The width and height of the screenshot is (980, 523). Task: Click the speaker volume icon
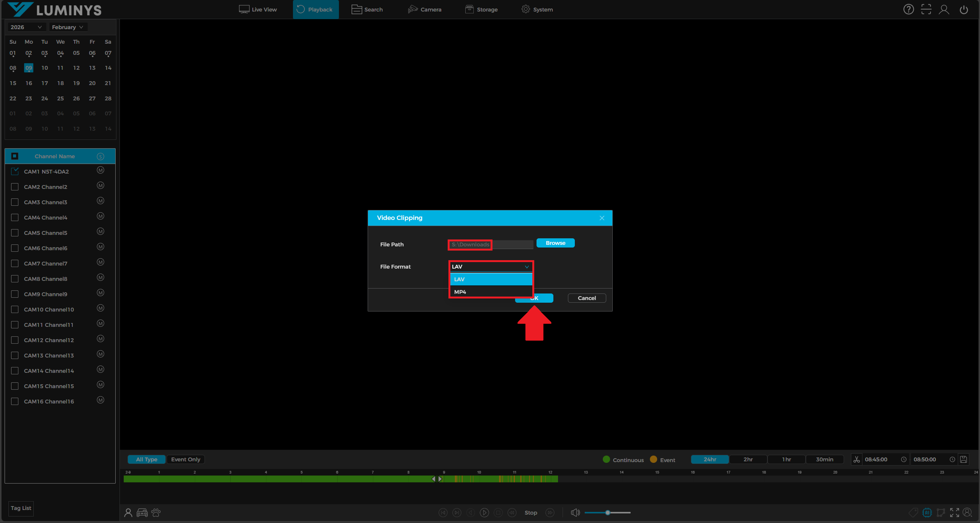pos(575,513)
